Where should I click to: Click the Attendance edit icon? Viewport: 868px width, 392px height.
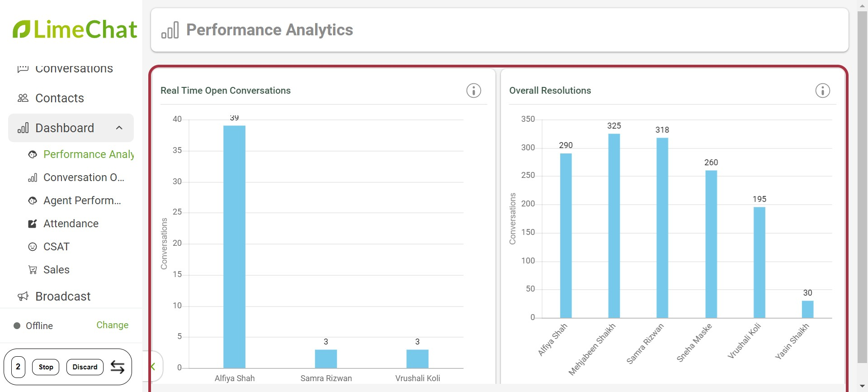(x=33, y=224)
